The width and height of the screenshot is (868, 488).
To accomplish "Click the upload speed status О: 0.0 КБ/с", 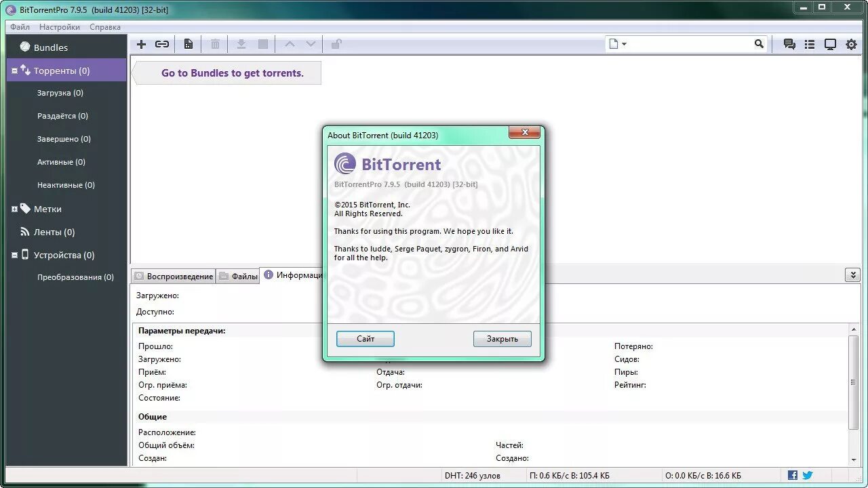I will [x=703, y=476].
